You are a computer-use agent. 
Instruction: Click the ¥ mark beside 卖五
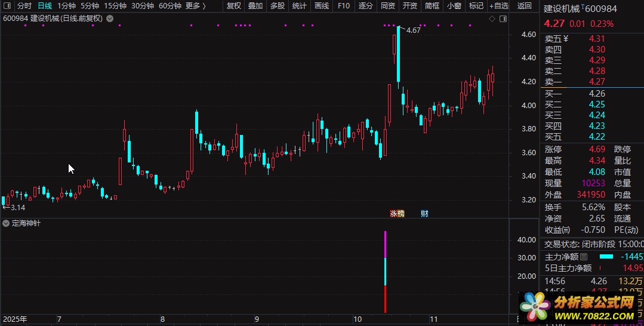point(566,39)
